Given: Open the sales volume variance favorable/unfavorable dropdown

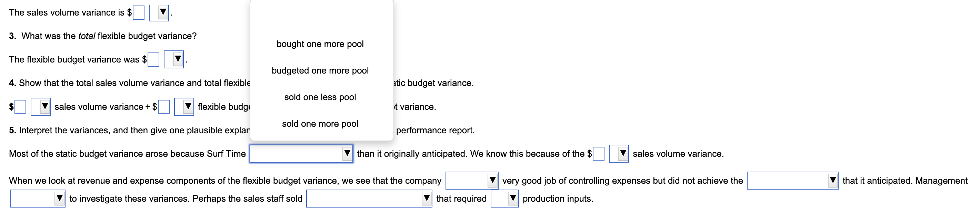Looking at the screenshot, I should 163,12.
